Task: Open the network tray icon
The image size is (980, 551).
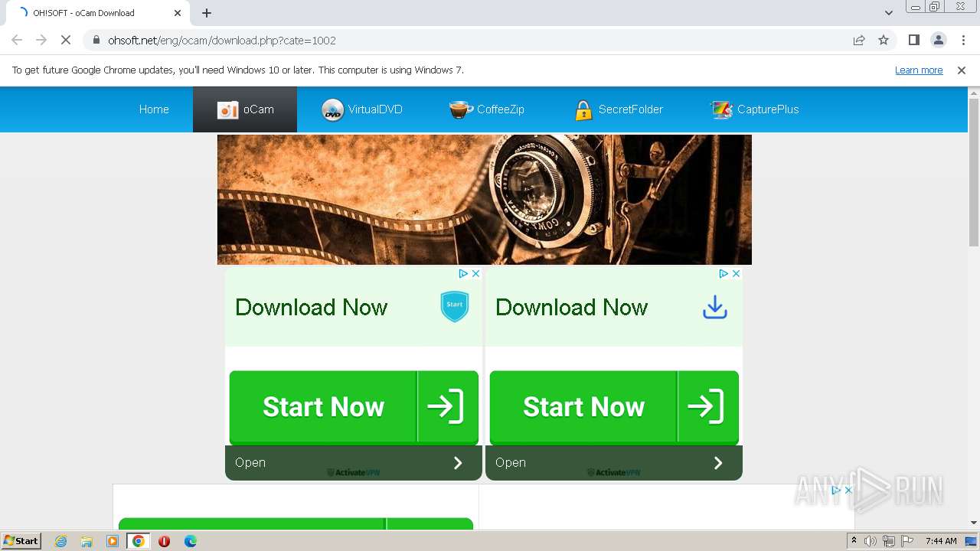Action: pyautogui.click(x=888, y=541)
